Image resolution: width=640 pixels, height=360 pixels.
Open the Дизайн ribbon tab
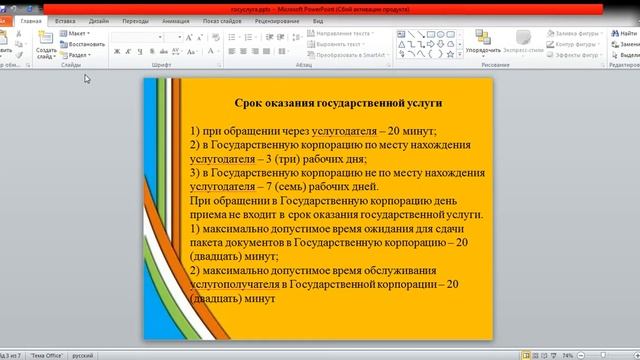click(x=99, y=21)
